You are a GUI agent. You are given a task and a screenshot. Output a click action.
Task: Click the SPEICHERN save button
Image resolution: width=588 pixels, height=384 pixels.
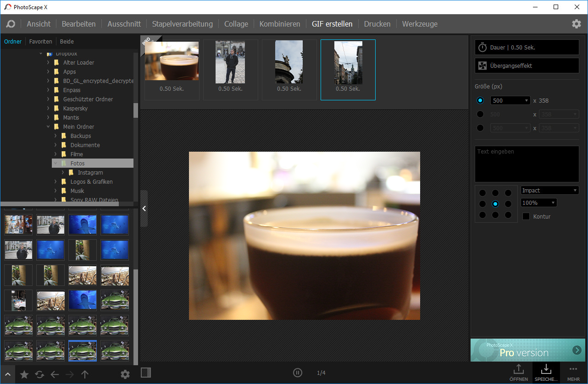[x=546, y=373]
